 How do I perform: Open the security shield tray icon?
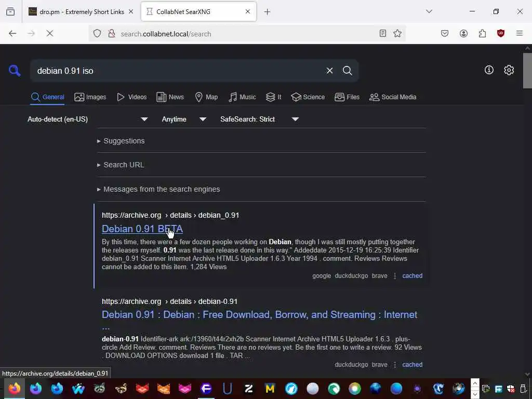tap(511, 389)
